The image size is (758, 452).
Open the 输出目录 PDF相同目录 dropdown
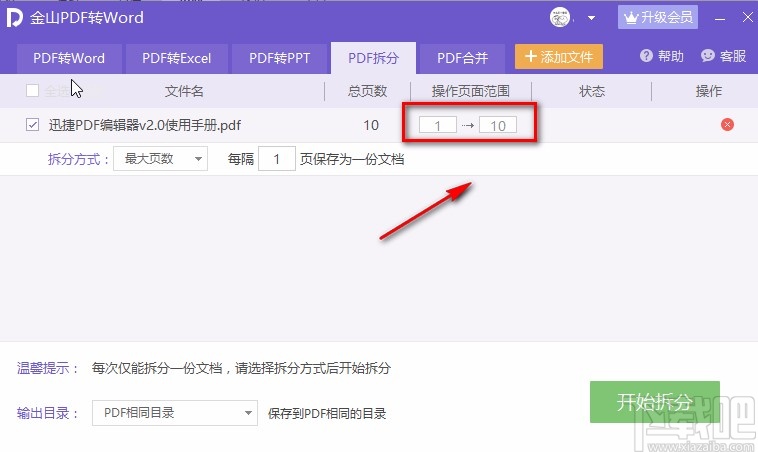(175, 413)
